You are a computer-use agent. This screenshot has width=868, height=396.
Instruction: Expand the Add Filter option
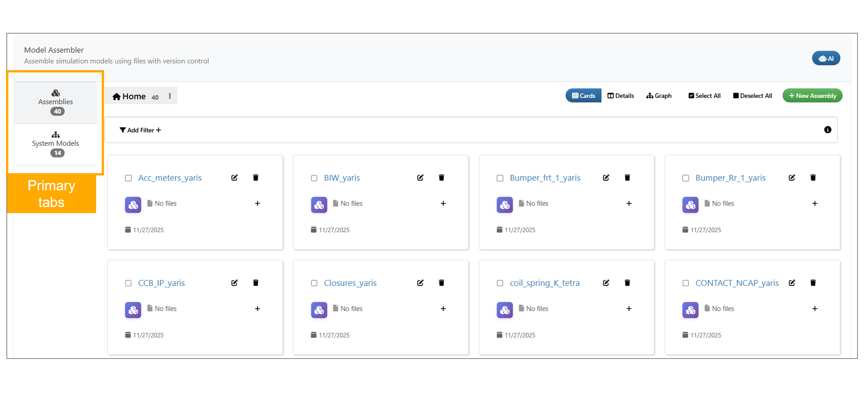(x=140, y=130)
